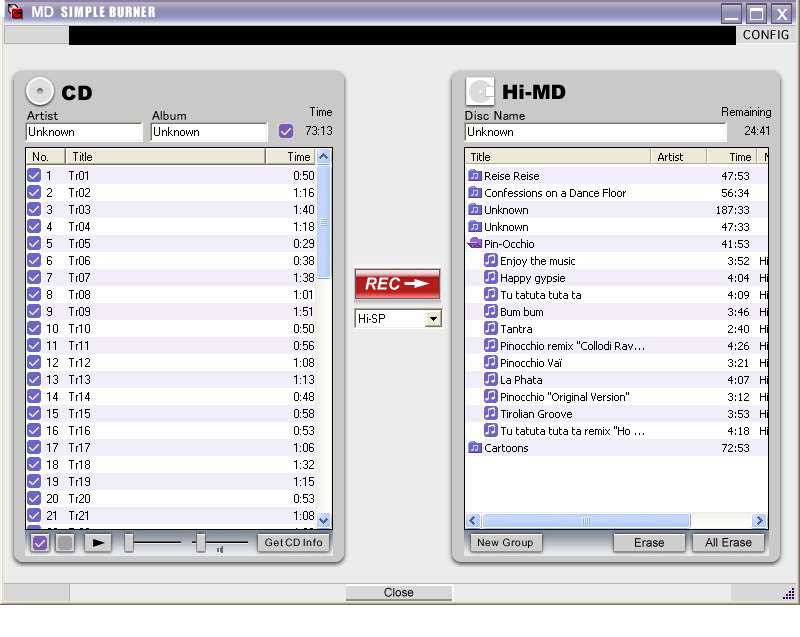Select the Pinocchio "Original Version" track
The height and width of the screenshot is (637, 800).
[564, 397]
